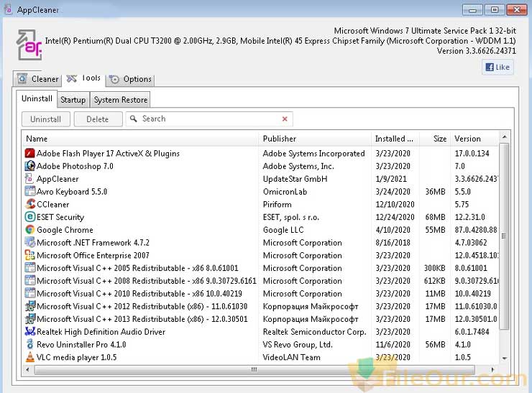
Task: Switch to the Cleaner tab
Action: (37, 79)
